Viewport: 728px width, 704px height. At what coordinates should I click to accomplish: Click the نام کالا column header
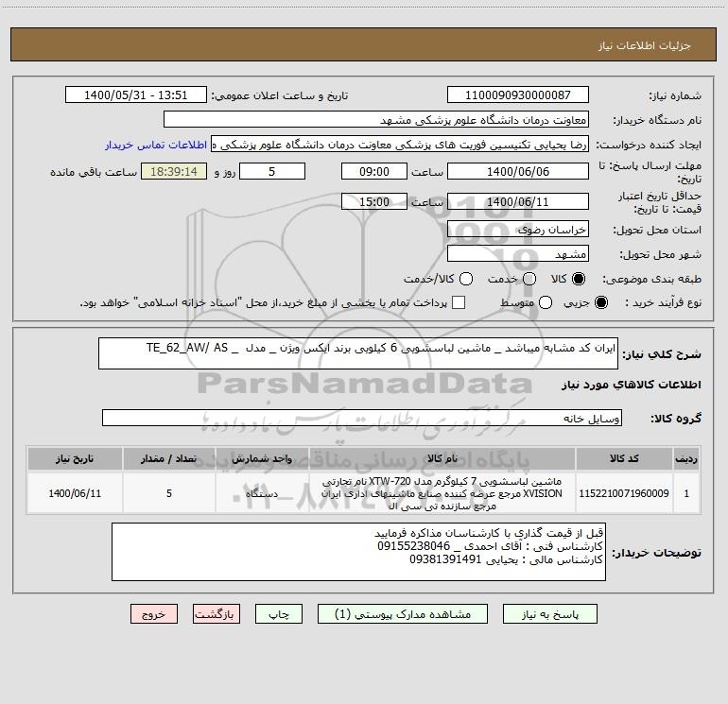[442, 459]
